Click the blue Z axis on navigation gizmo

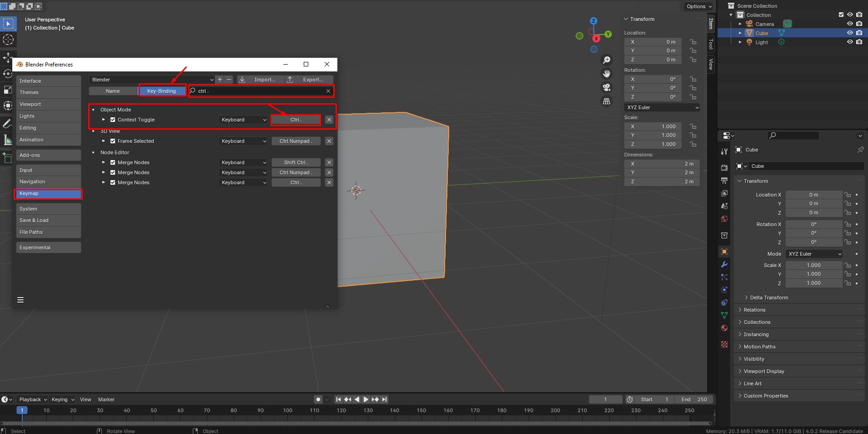(x=593, y=21)
